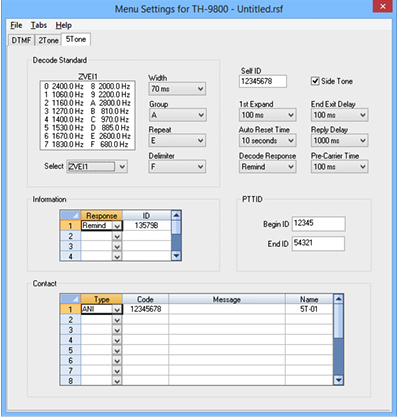The height and width of the screenshot is (417, 397).
Task: Open Response dropdown in Information row 3
Action: point(117,247)
